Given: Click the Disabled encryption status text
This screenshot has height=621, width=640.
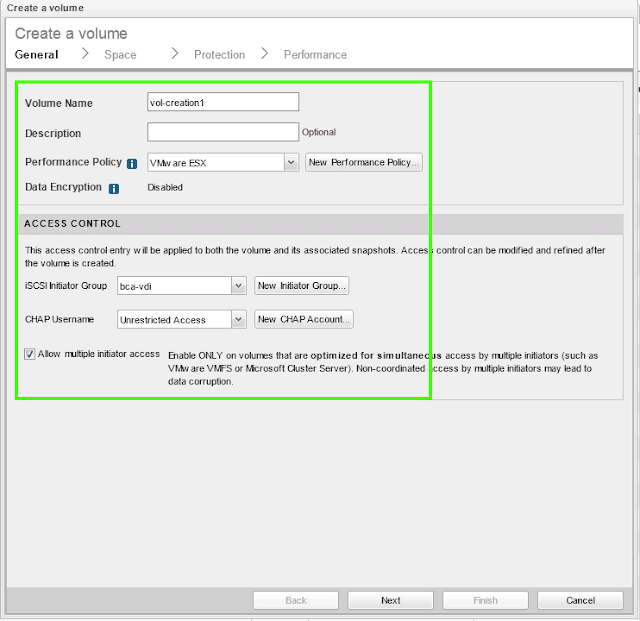Looking at the screenshot, I should click(165, 187).
